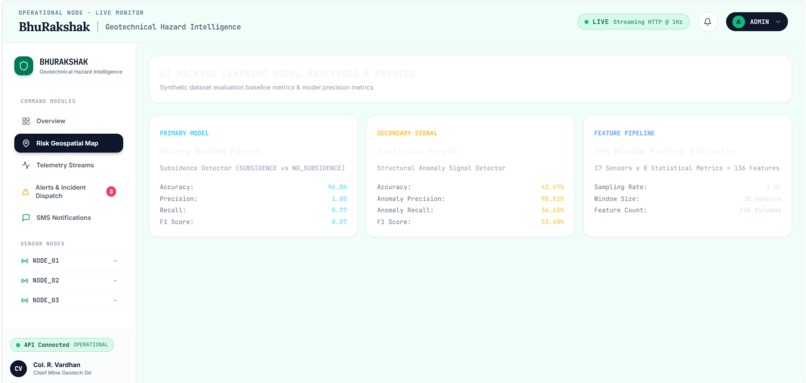
Task: Go to Telemetry Streams
Action: (x=68, y=165)
